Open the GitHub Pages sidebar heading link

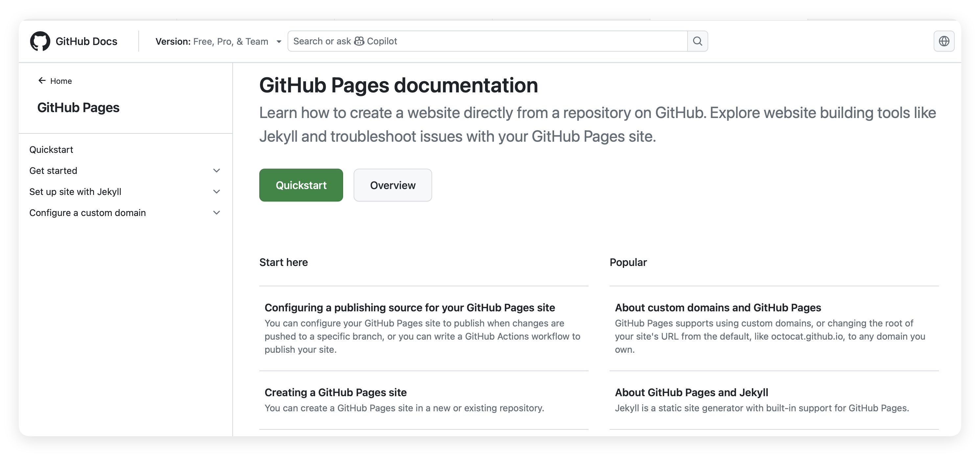pyautogui.click(x=78, y=108)
